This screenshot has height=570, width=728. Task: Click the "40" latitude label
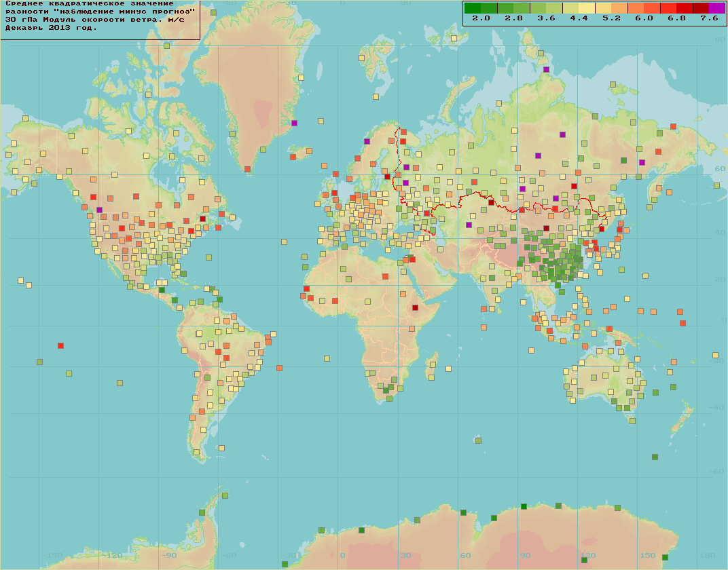click(720, 233)
